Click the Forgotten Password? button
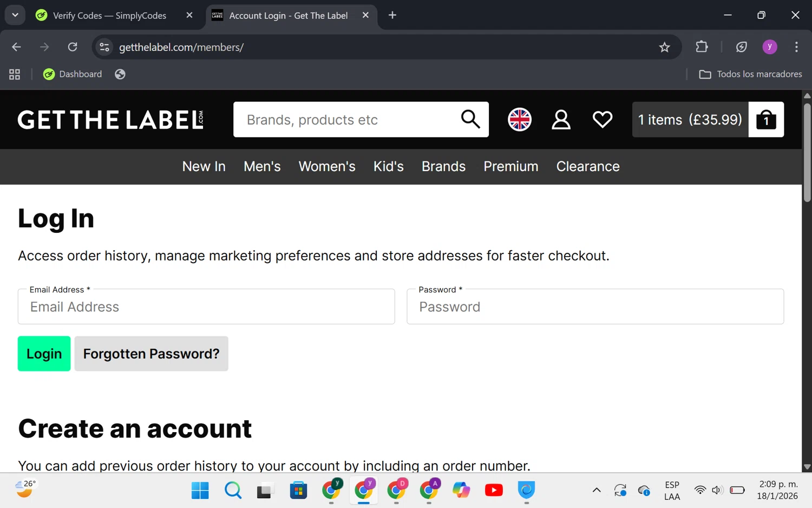Screen dimensions: 812x508 point(151,354)
